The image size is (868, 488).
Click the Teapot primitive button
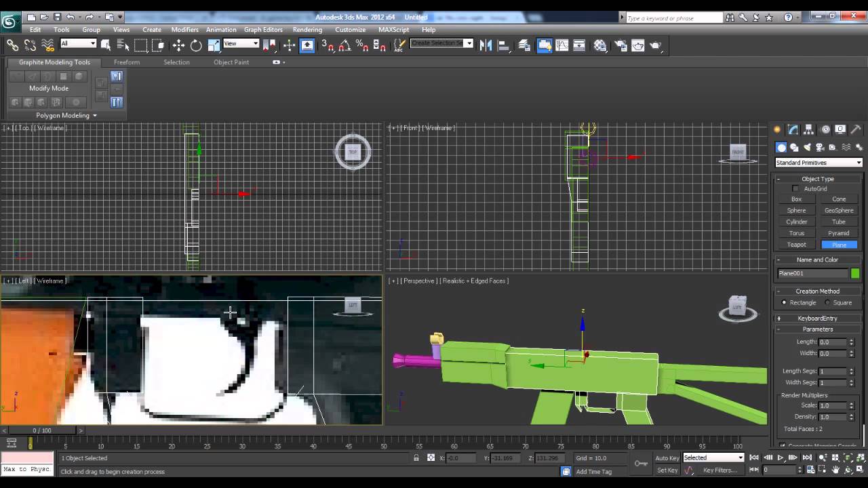point(797,245)
